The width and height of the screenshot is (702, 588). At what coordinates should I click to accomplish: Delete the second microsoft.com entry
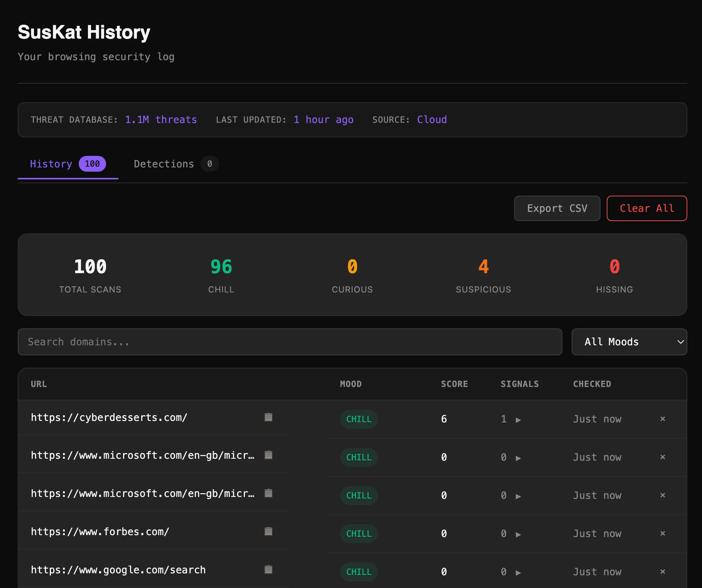click(x=663, y=495)
